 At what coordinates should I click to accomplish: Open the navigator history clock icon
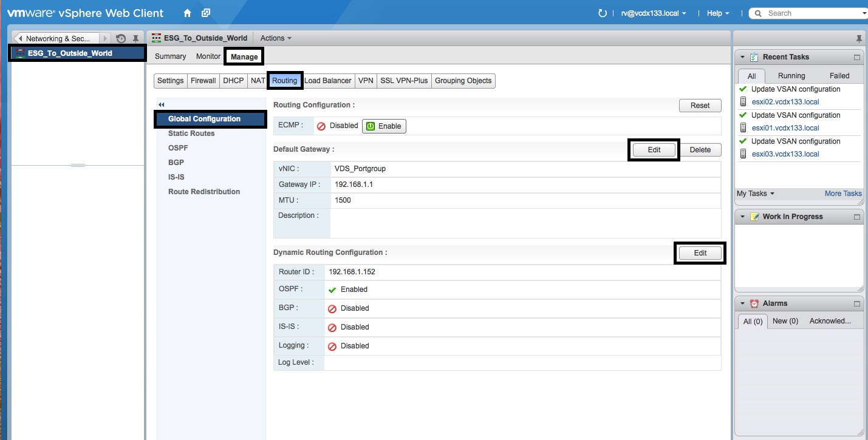(x=121, y=38)
